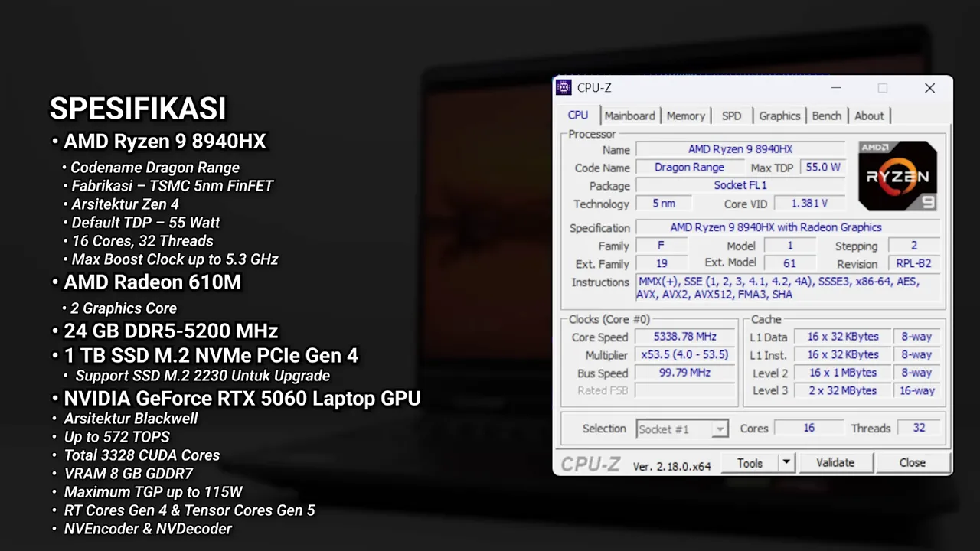Click the Threads field showing 32
Screen dimensions: 980x551
(x=918, y=429)
